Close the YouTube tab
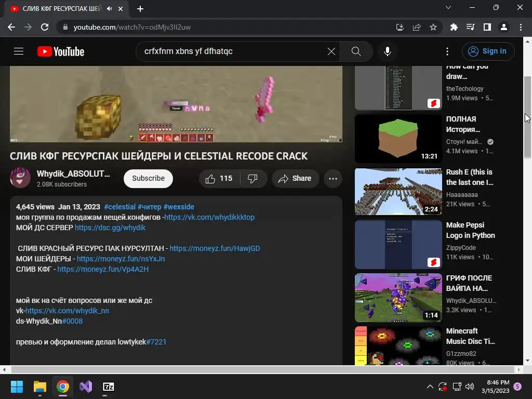 coord(121,9)
